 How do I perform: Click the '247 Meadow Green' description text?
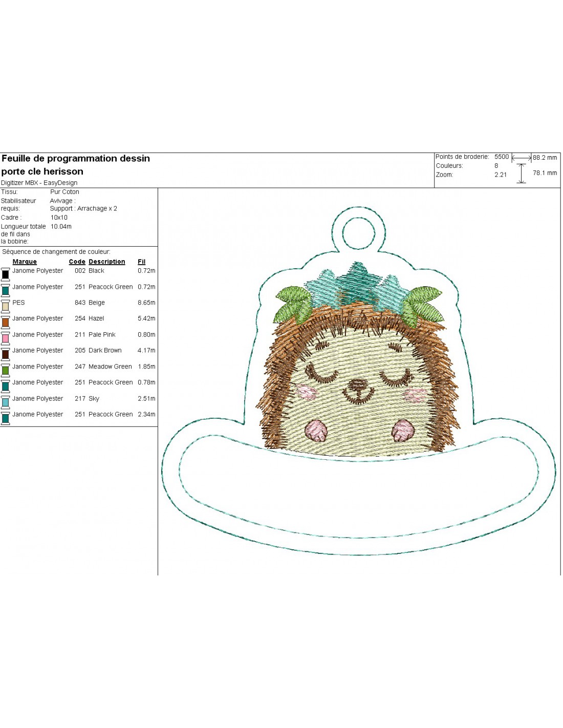coord(103,367)
